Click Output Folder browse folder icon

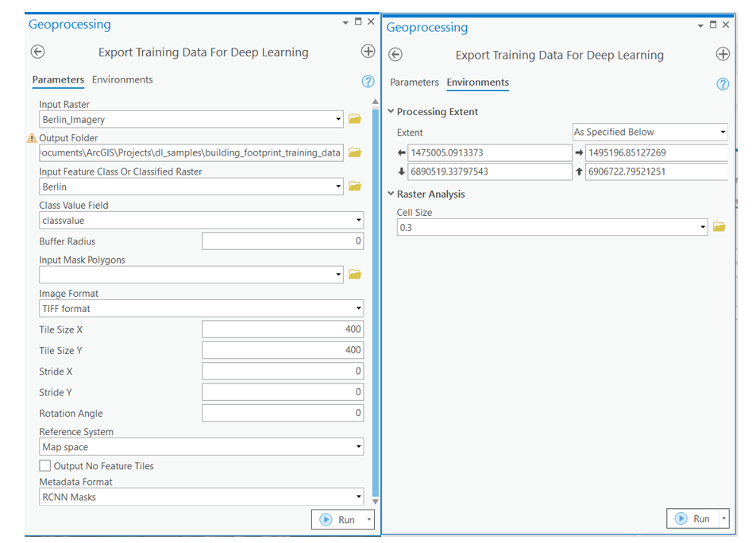tap(355, 153)
